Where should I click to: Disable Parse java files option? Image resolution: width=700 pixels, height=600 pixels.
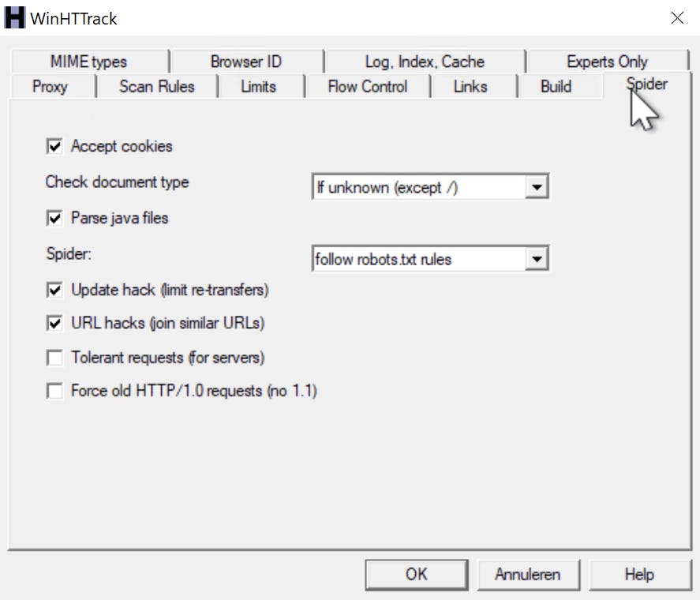[55, 218]
